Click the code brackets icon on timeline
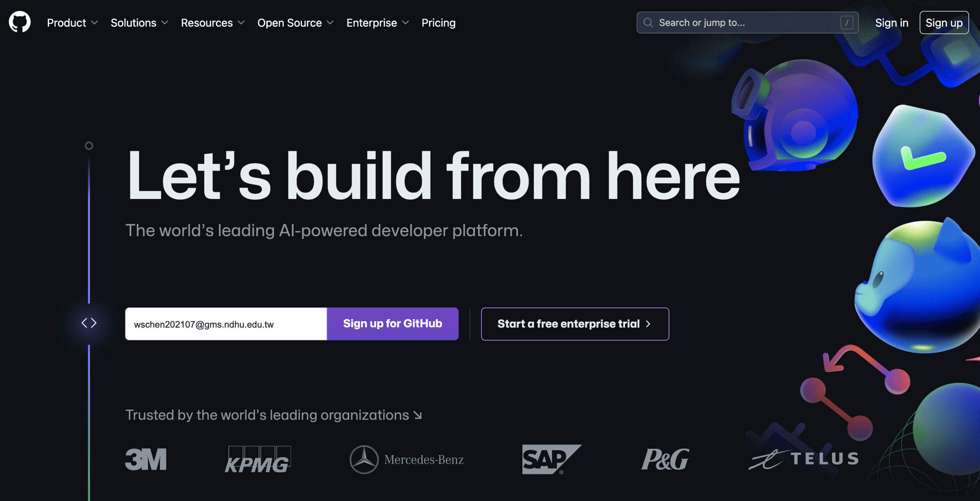Screen dimensions: 980x501 [x=89, y=323]
